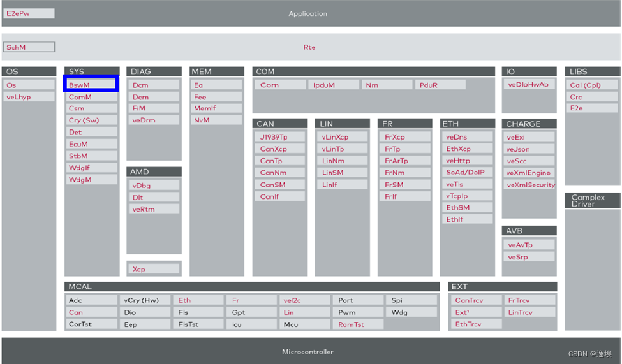
Task: Select the EcuM module
Action: [92, 144]
